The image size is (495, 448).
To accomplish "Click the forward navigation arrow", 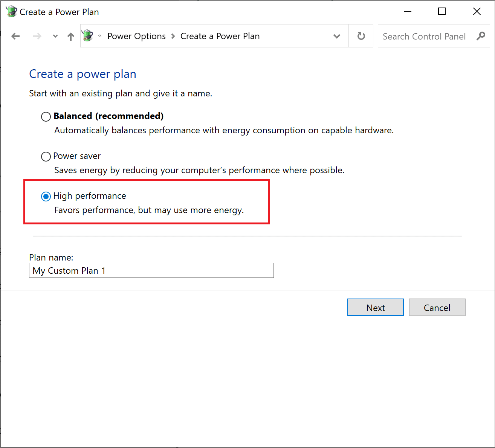I will [x=37, y=36].
